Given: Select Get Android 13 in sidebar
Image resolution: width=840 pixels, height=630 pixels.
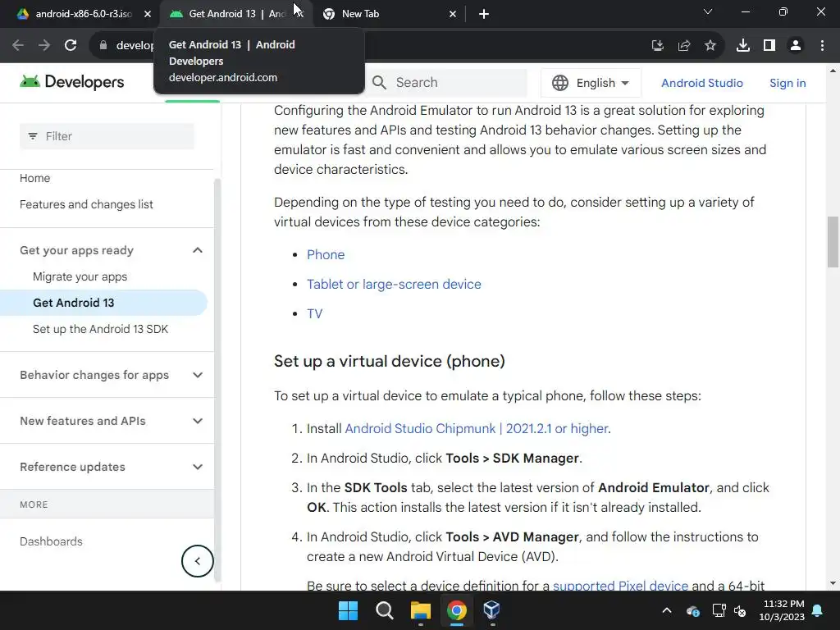Looking at the screenshot, I should (x=103, y=303).
